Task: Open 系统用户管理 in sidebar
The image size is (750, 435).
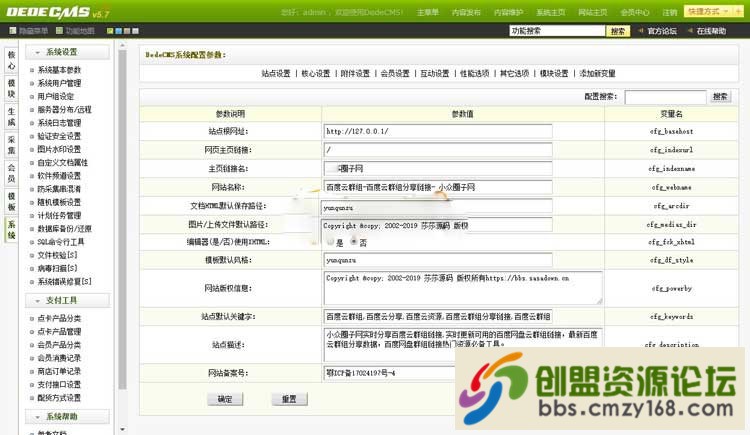Action: coord(59,83)
